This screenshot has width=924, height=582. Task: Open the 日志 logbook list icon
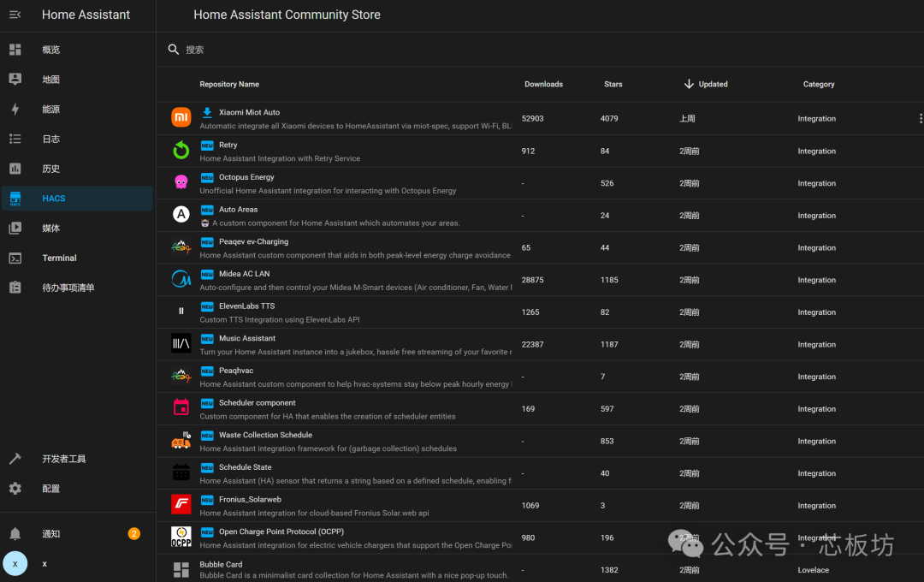15,139
